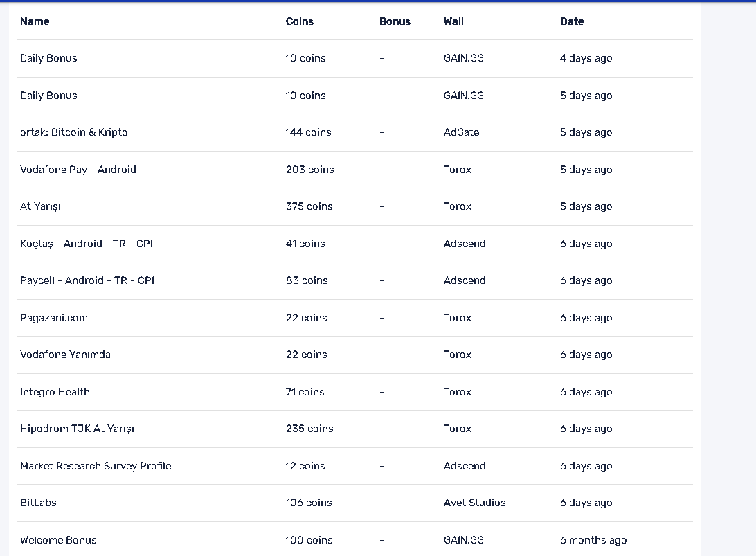The height and width of the screenshot is (556, 756).
Task: Open Koçtaş - Android - TR - CPI row
Action: pos(87,244)
